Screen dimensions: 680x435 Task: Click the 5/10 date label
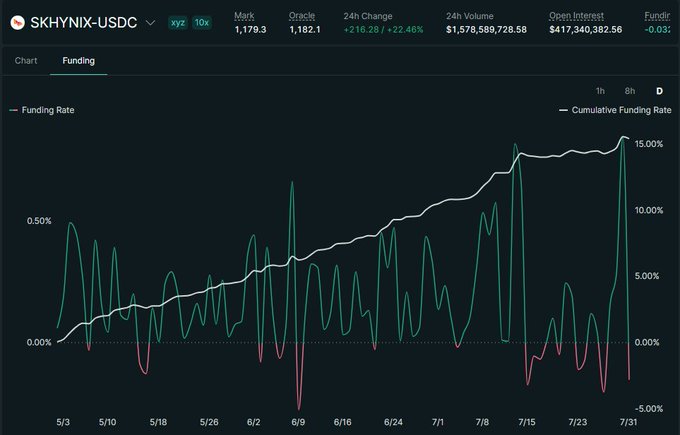coord(107,422)
